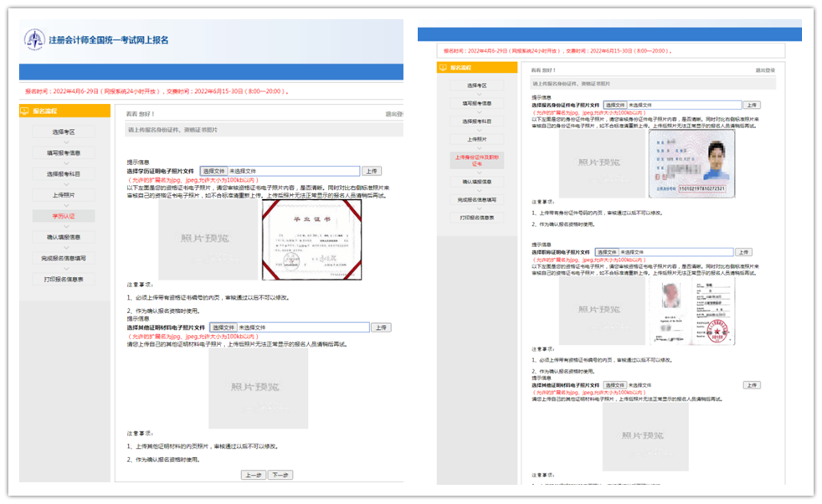The height and width of the screenshot is (504, 822).
Task: Click 照片预览 placeholder beside the diploma sample
Action: tap(209, 239)
